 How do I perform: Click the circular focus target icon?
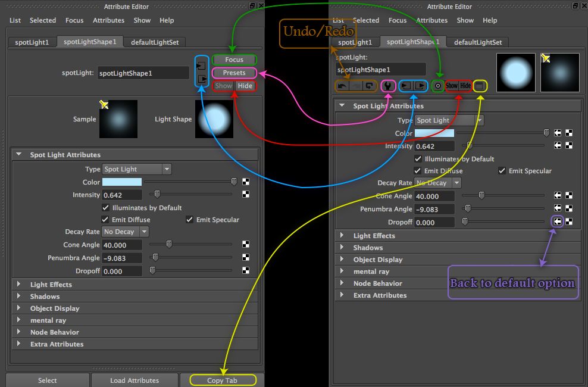pos(437,86)
